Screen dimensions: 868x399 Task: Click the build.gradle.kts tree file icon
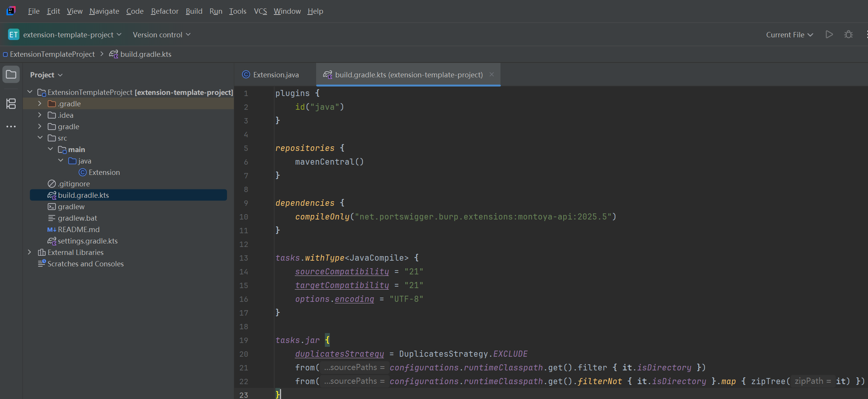pos(52,195)
